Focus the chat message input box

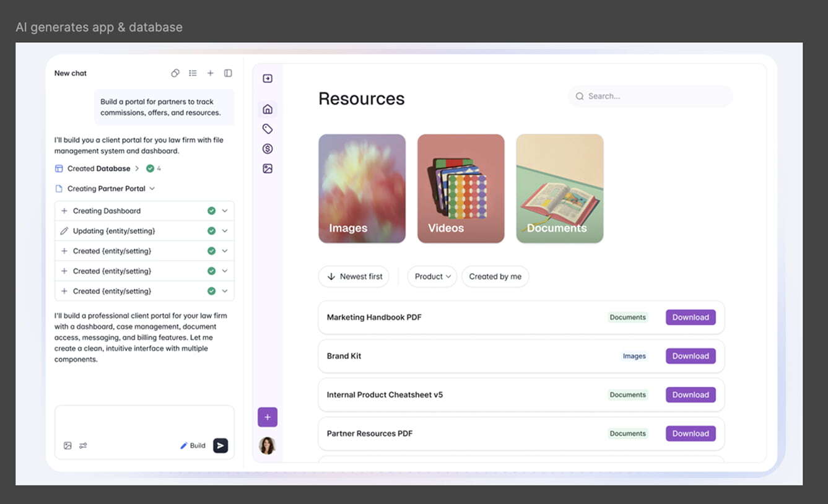tap(144, 432)
